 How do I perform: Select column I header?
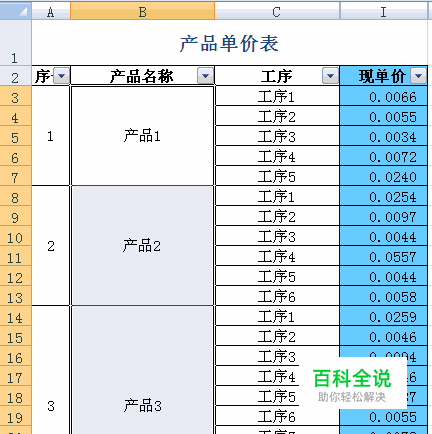click(383, 11)
